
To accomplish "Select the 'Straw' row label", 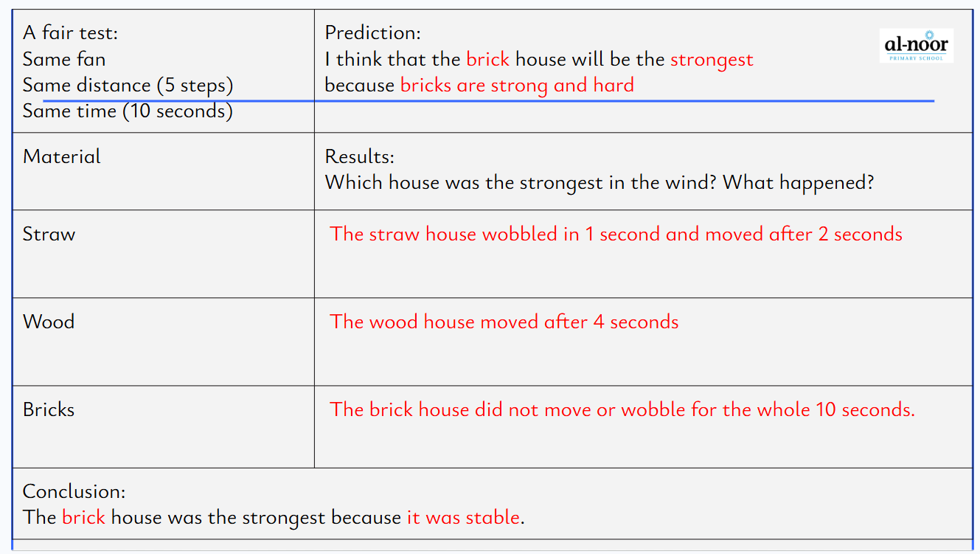I will [x=49, y=235].
